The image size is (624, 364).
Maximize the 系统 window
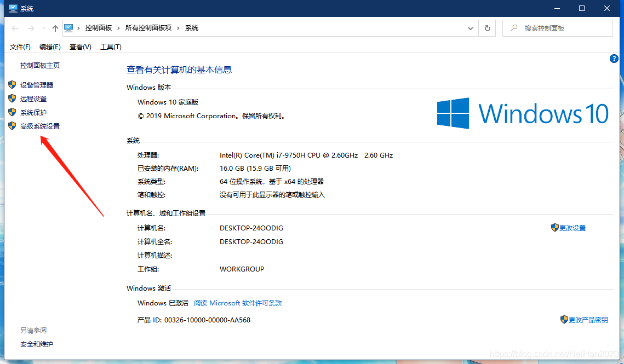click(582, 8)
